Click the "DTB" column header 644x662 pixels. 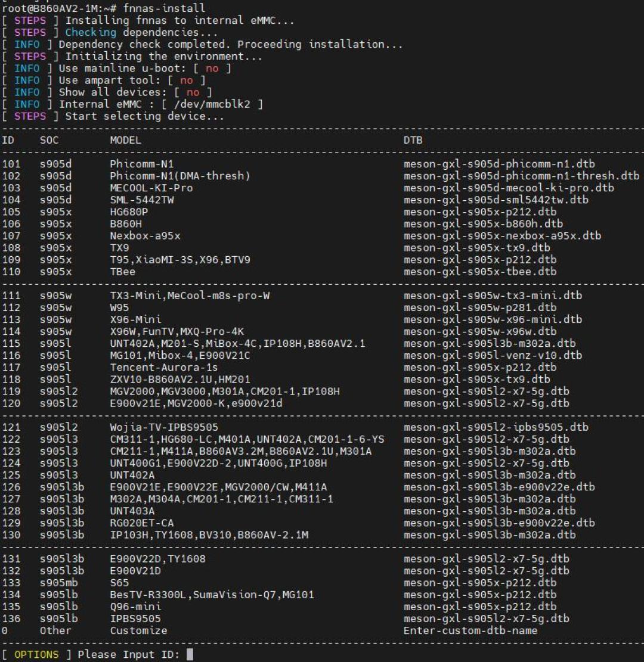(x=413, y=140)
